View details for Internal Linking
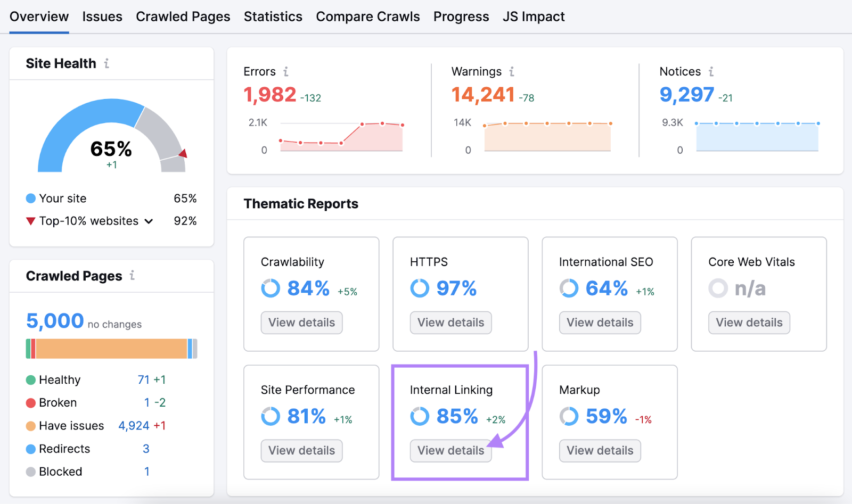The image size is (852, 504). [x=450, y=450]
